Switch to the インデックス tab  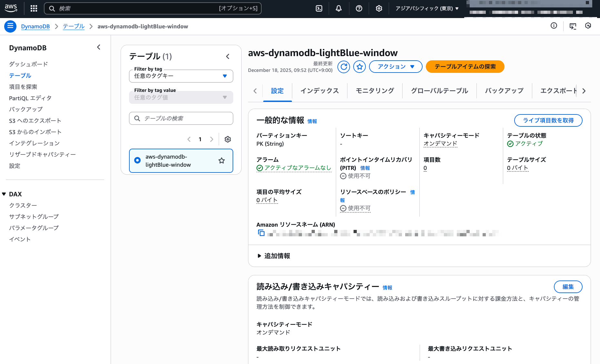[x=319, y=91]
